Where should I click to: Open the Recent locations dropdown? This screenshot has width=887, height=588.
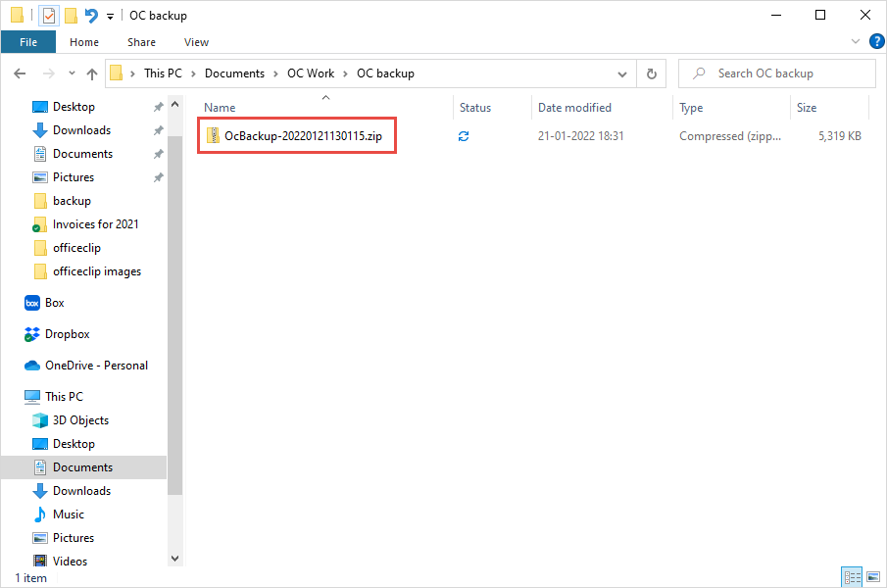[72, 73]
